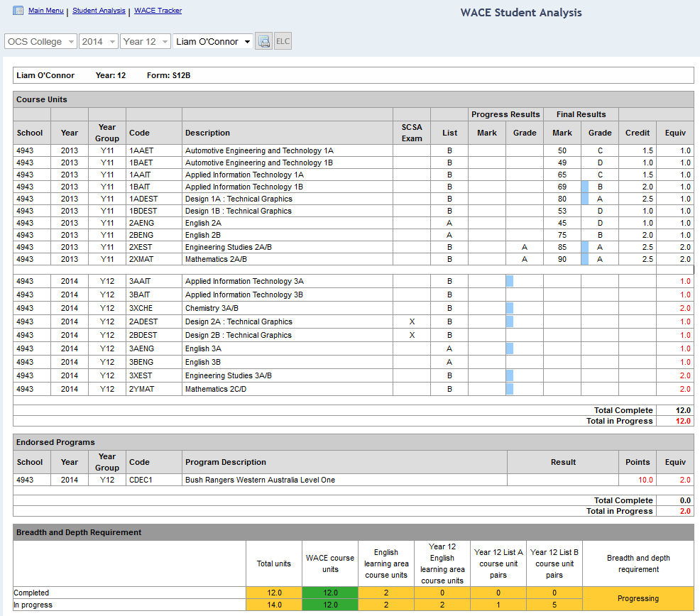Expand the OCS College school dropdown
The width and height of the screenshot is (700, 616).
coord(40,41)
